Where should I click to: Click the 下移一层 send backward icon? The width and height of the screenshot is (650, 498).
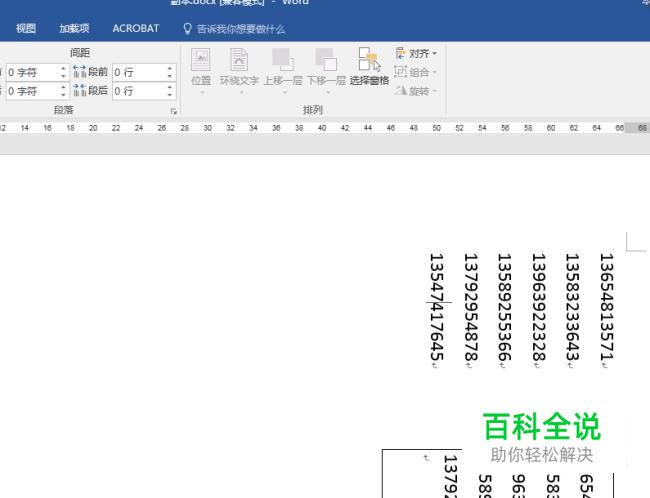tap(326, 60)
